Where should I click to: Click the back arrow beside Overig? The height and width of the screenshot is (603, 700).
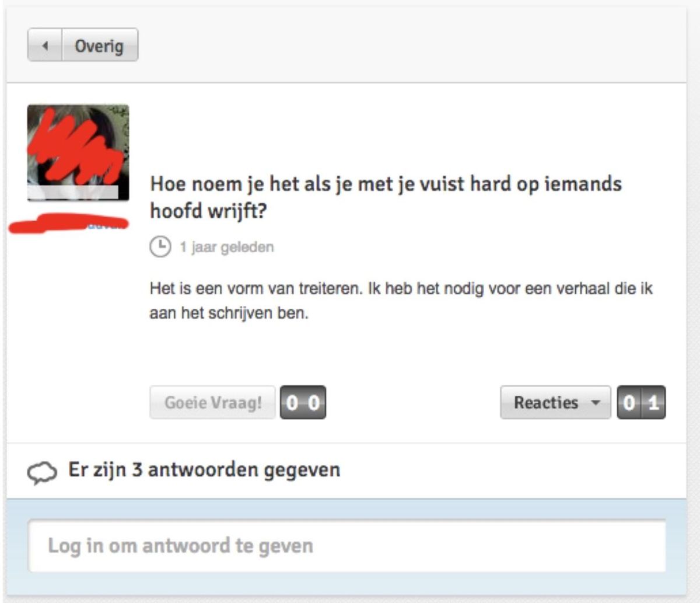point(45,45)
